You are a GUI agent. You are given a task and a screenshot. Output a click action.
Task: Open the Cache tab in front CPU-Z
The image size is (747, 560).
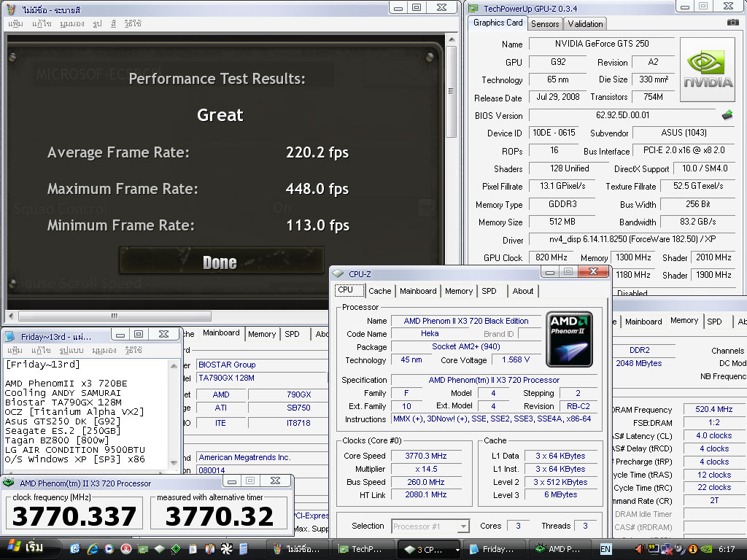pos(379,291)
